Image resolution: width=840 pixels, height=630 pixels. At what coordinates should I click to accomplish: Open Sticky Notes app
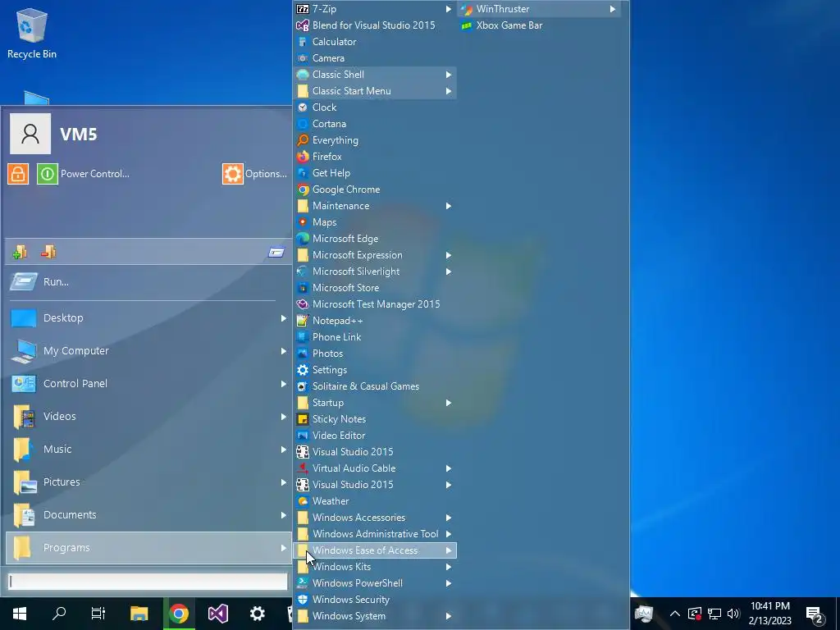click(x=374, y=419)
